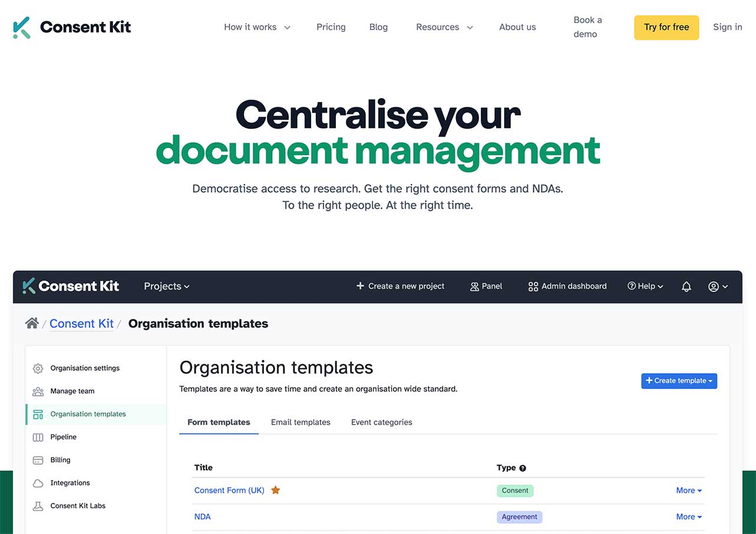Viewport: 756px width, 534px height.
Task: Select Pipeline in the sidebar
Action: (64, 437)
